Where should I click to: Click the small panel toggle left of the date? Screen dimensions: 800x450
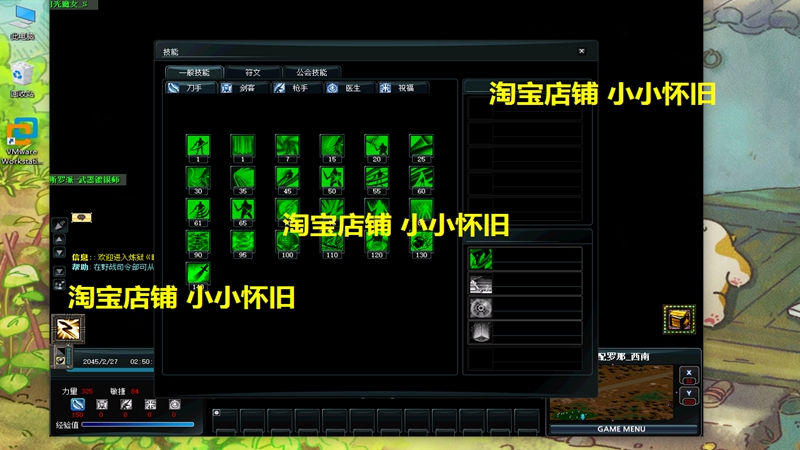tap(62, 357)
